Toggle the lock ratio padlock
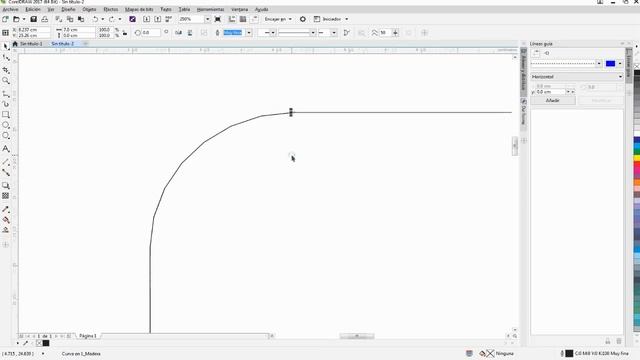This screenshot has height=360, width=640. click(x=125, y=33)
